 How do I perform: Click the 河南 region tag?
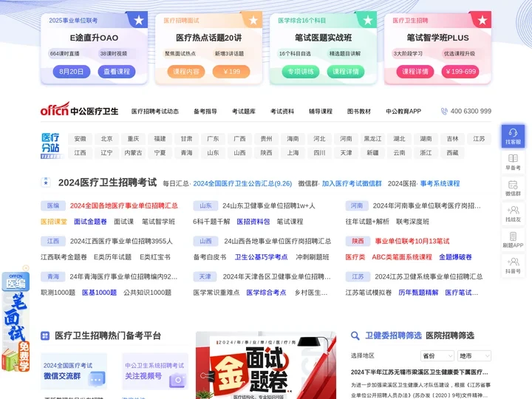pos(357,205)
